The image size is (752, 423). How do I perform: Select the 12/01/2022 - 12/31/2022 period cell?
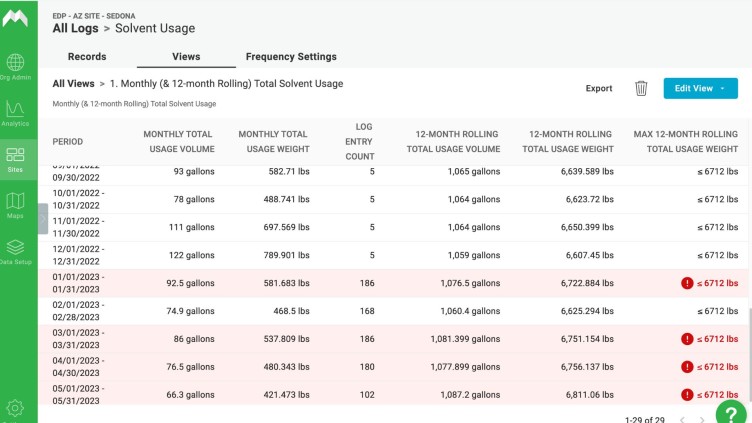[78, 255]
